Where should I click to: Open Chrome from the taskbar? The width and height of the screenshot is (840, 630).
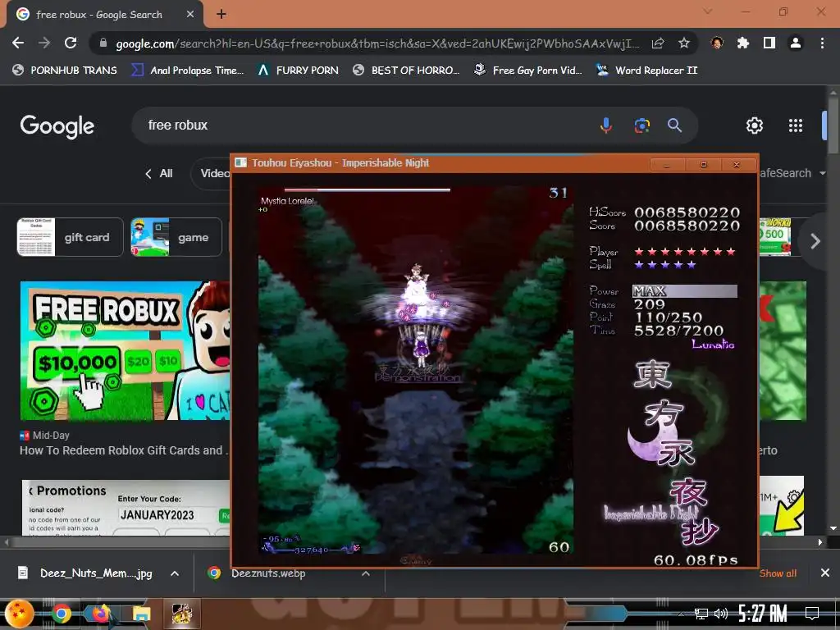coord(61,614)
